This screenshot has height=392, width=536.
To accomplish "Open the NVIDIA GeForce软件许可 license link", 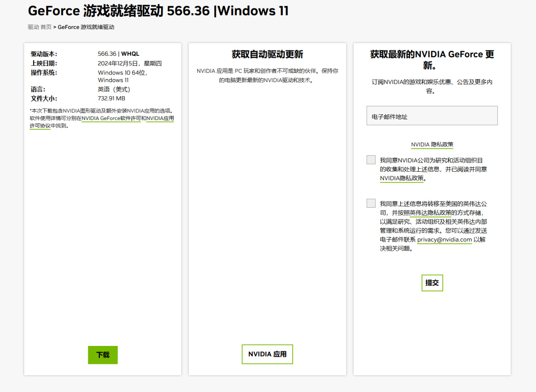I will 111,118.
